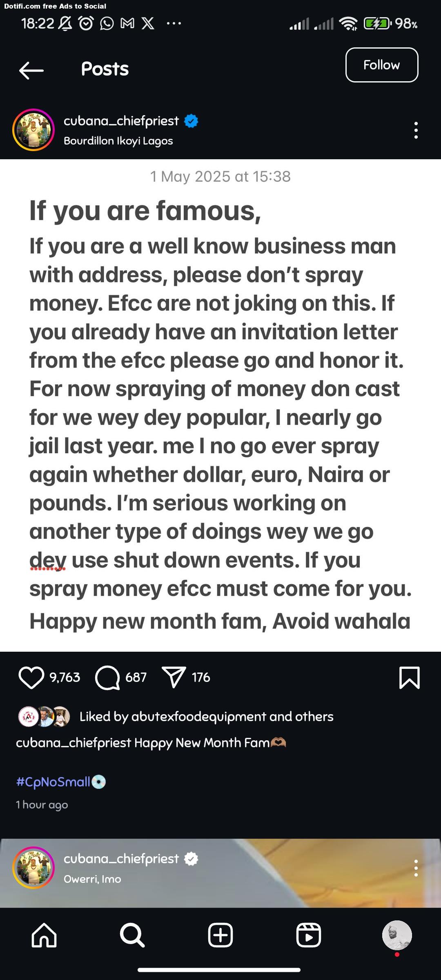The width and height of the screenshot is (441, 980).
Task: Open your profile avatar tab
Action: coord(397,935)
